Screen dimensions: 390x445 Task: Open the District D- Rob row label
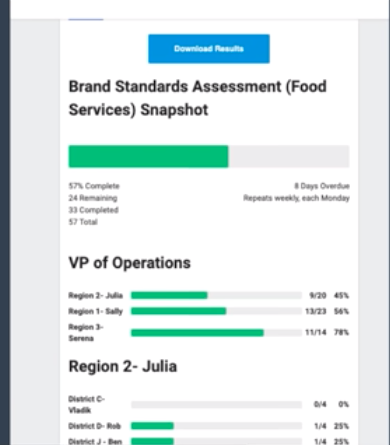[x=95, y=426]
